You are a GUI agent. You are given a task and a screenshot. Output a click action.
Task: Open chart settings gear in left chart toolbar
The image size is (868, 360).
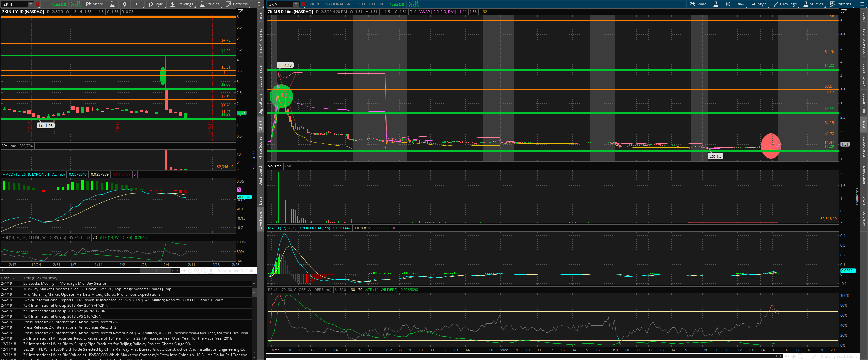tap(124, 4)
